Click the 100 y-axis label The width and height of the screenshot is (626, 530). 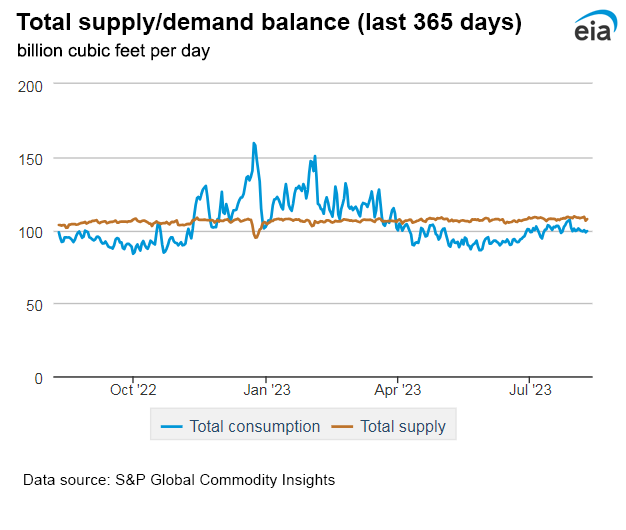pyautogui.click(x=30, y=233)
